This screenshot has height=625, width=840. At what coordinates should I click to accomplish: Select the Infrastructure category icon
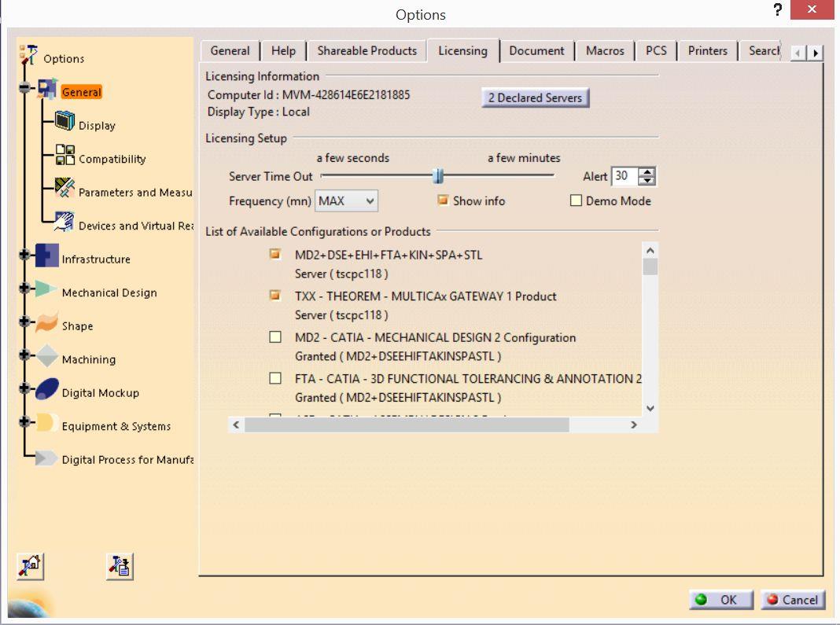pyautogui.click(x=47, y=256)
